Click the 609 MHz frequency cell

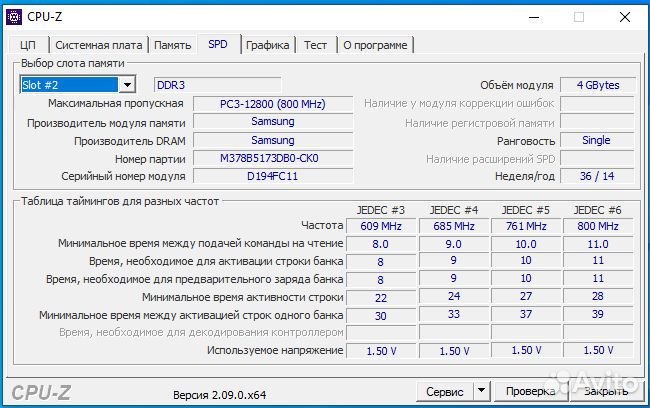coord(381,226)
